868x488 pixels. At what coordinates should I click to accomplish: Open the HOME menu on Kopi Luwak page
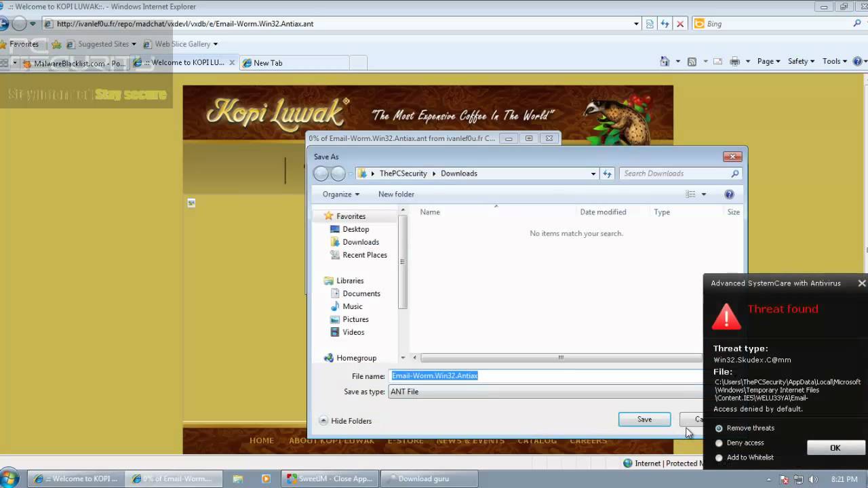261,441
